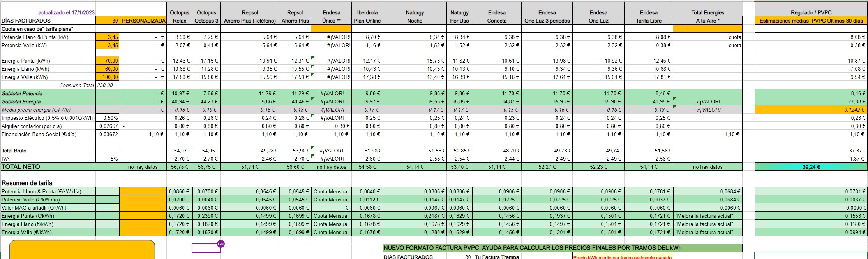The image size is (868, 259).
Task: Select the orange 0,1242 € PVPC cell
Action: [811, 110]
